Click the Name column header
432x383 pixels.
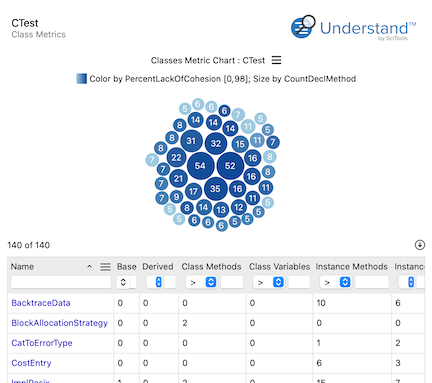(x=22, y=267)
